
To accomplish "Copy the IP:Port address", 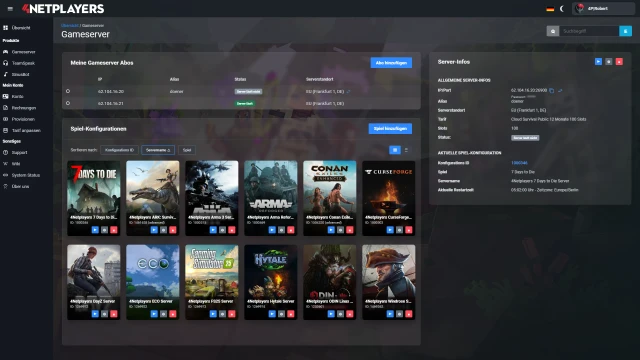I will pos(551,91).
